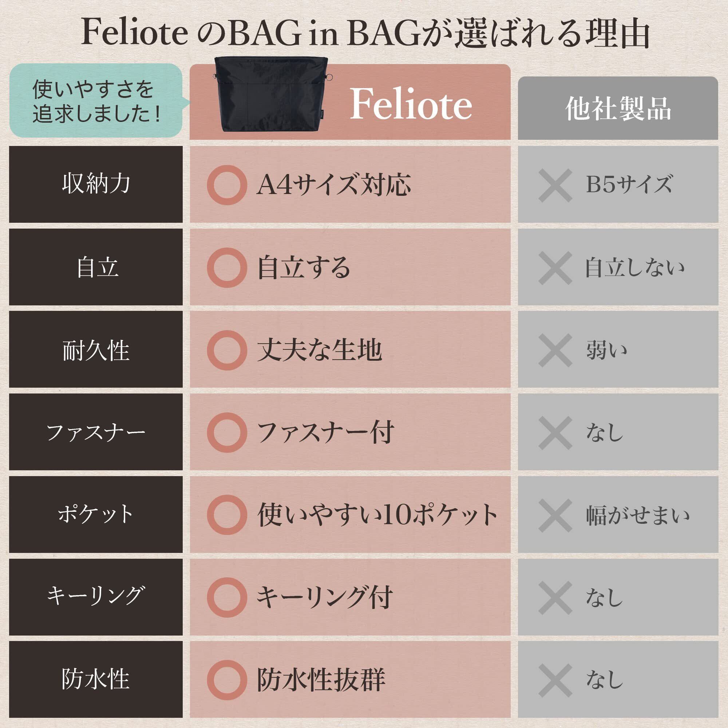
Task: Click the X mark beside 弱い
Action: pos(555,350)
